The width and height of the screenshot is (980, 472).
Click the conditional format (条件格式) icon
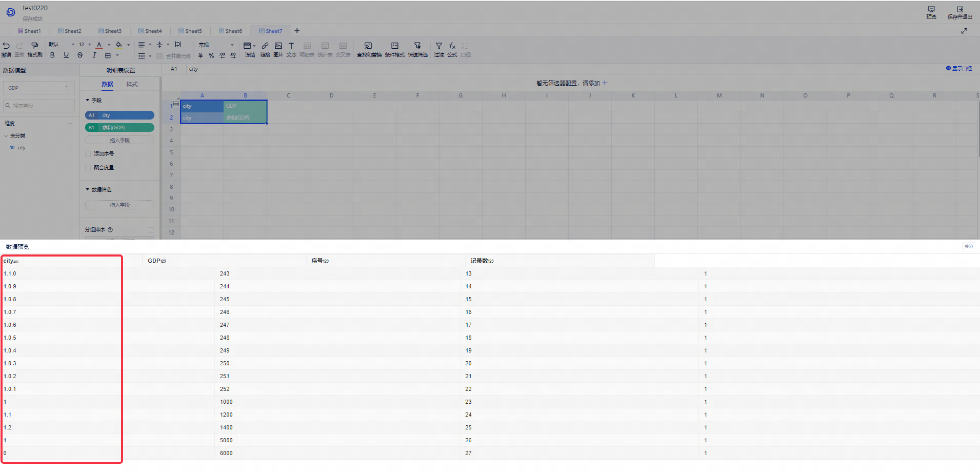[x=394, y=46]
